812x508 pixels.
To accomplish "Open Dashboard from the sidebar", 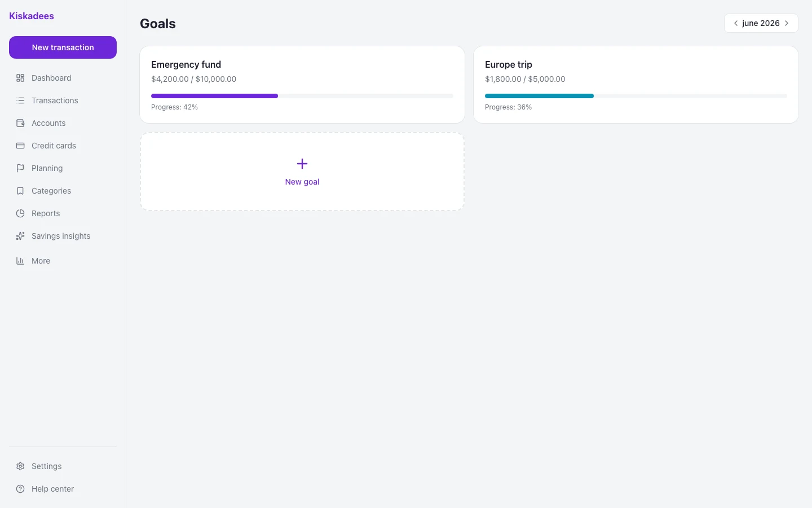I will 63,78.
